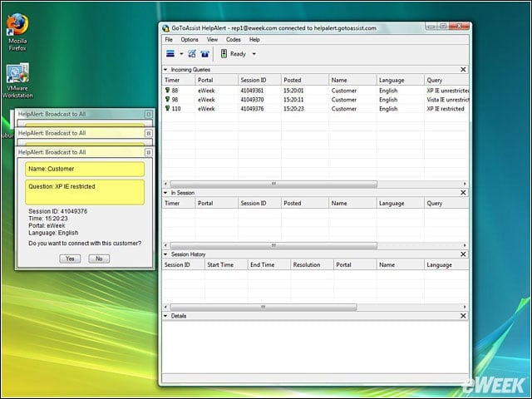The image size is (532, 399).
Task: Collapse the In Session panel triangle
Action: tap(166, 193)
